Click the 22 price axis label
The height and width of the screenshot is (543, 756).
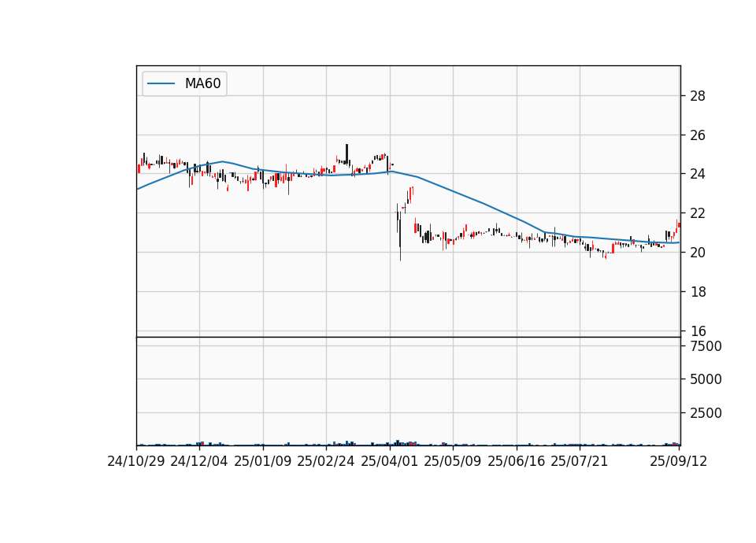pyautogui.click(x=698, y=213)
